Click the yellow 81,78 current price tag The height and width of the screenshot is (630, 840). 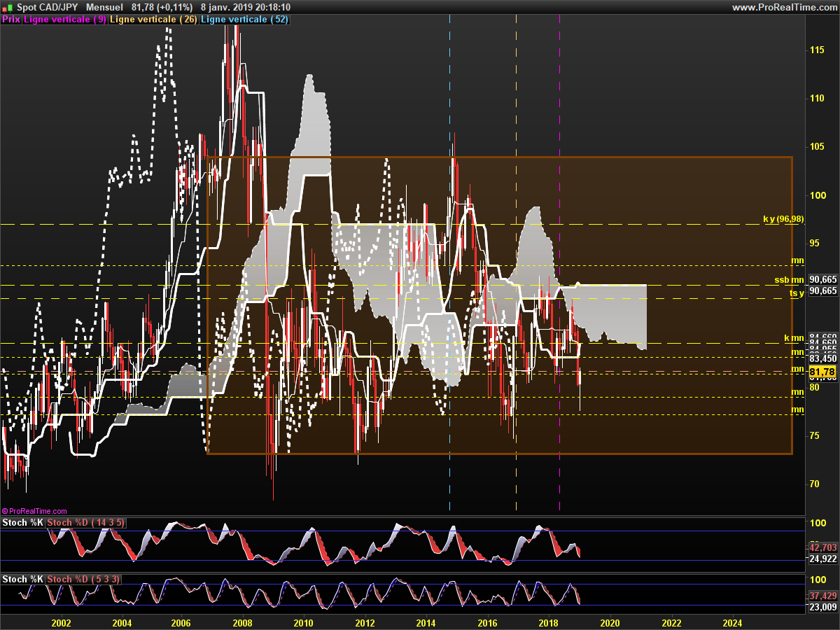pyautogui.click(x=822, y=371)
